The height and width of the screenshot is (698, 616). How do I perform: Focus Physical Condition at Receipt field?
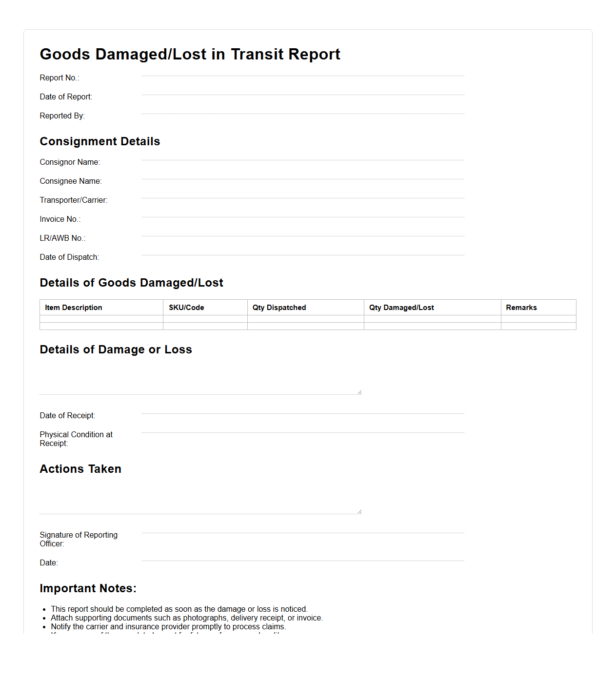(302, 428)
